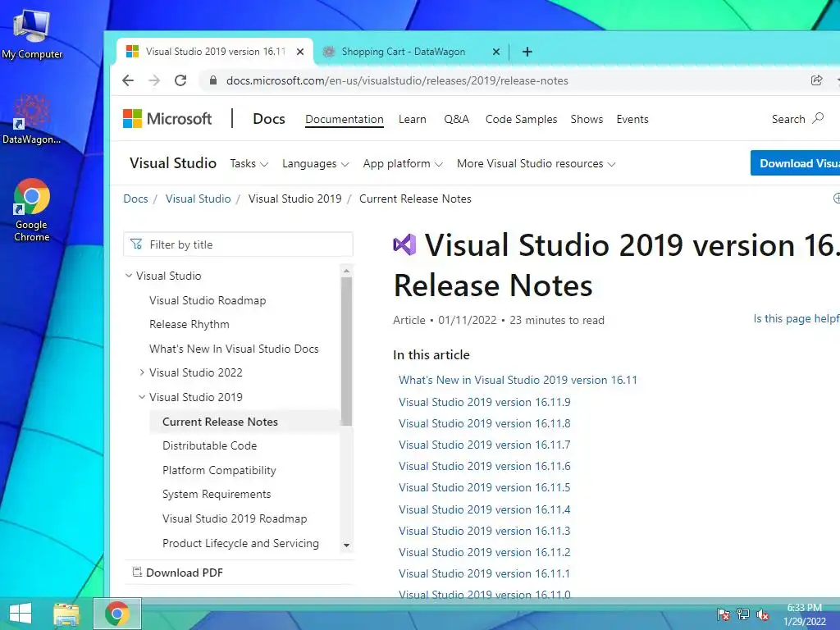
Task: Open Visual Studio Roadmap in sidebar
Action: click(208, 300)
